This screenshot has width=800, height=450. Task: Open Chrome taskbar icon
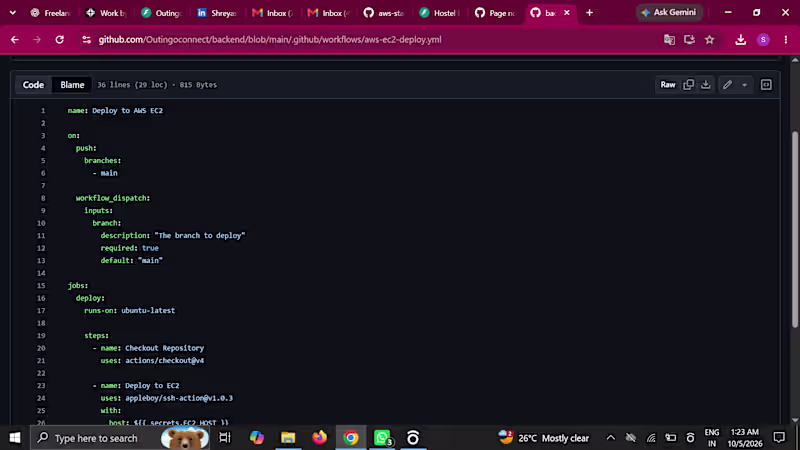[x=351, y=438]
